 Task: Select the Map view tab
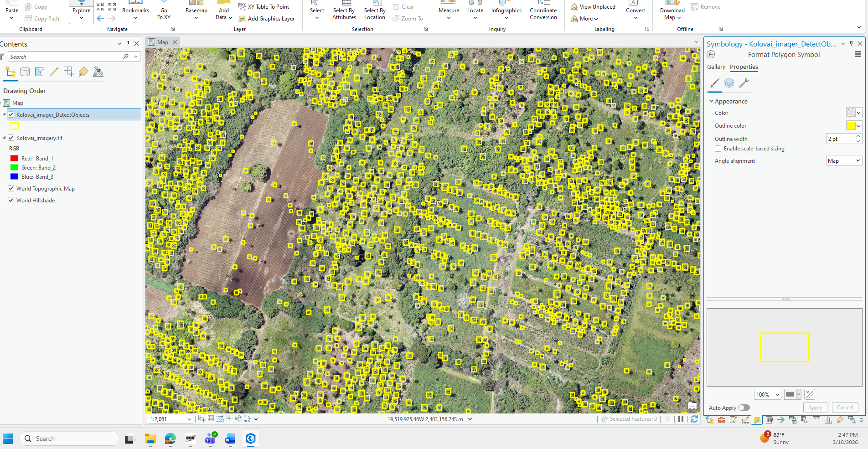pos(162,42)
